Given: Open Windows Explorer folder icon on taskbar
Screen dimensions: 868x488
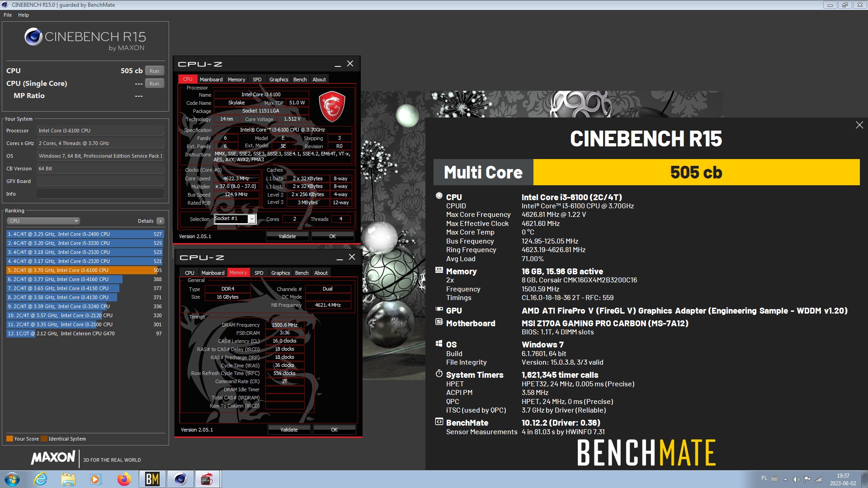Looking at the screenshot, I should (x=68, y=479).
